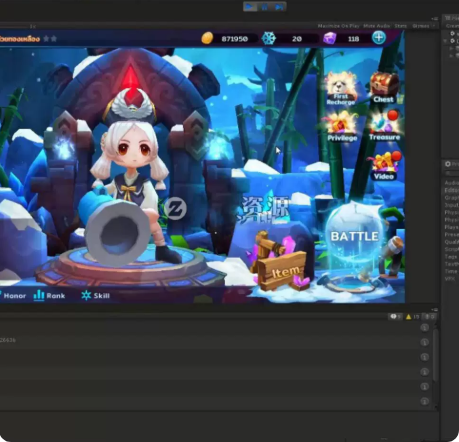The width and height of the screenshot is (459, 442).
Task: Open the Rank tab in bottom bar
Action: pos(49,295)
